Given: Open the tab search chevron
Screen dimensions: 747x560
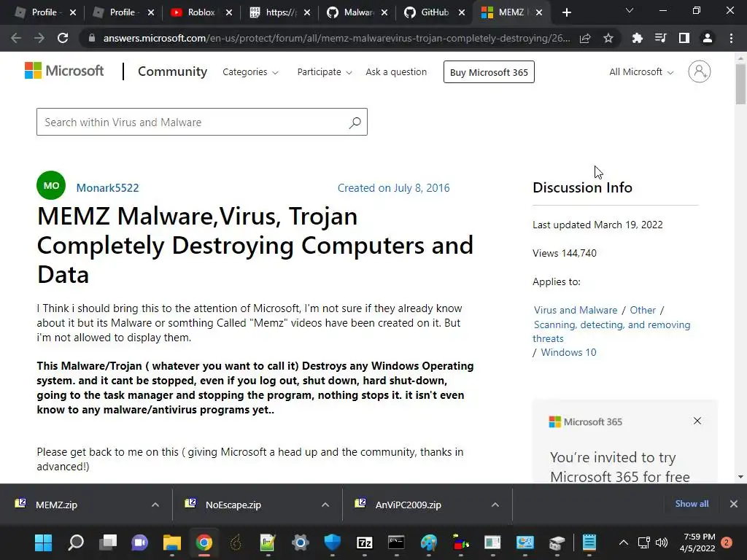Looking at the screenshot, I should point(630,10).
